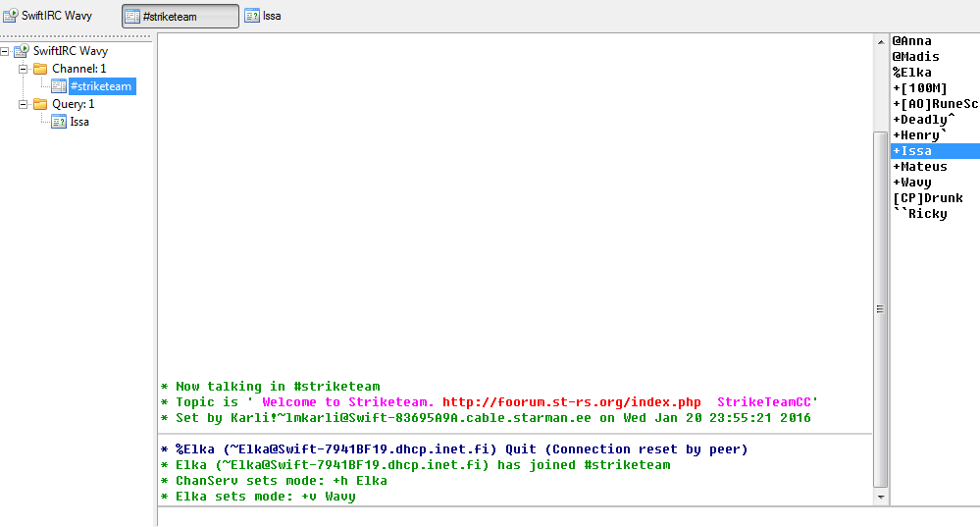980x527 pixels.
Task: Select Channel: 1 tree item
Action: tap(78, 69)
